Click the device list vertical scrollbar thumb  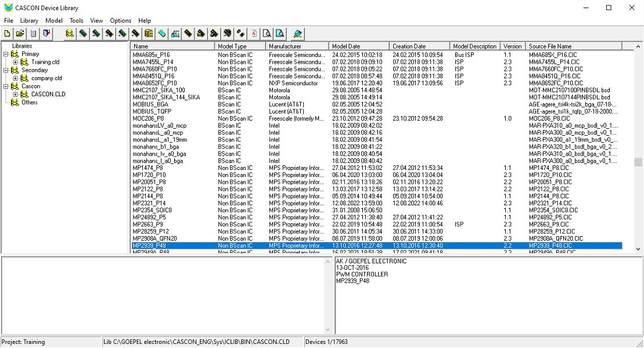tap(638, 162)
